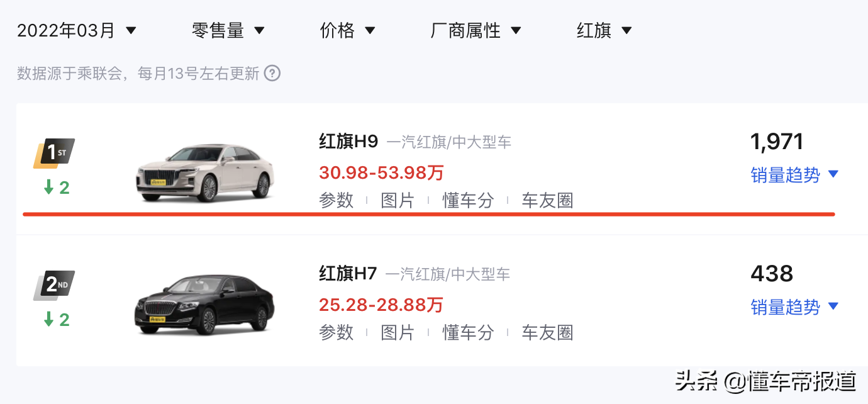This screenshot has width=868, height=404.
Task: Expand 销量趋势 for 红旗H9
Action: [x=795, y=174]
